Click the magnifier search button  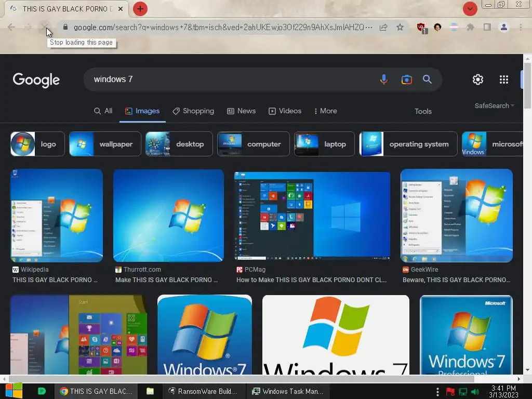pos(427,79)
